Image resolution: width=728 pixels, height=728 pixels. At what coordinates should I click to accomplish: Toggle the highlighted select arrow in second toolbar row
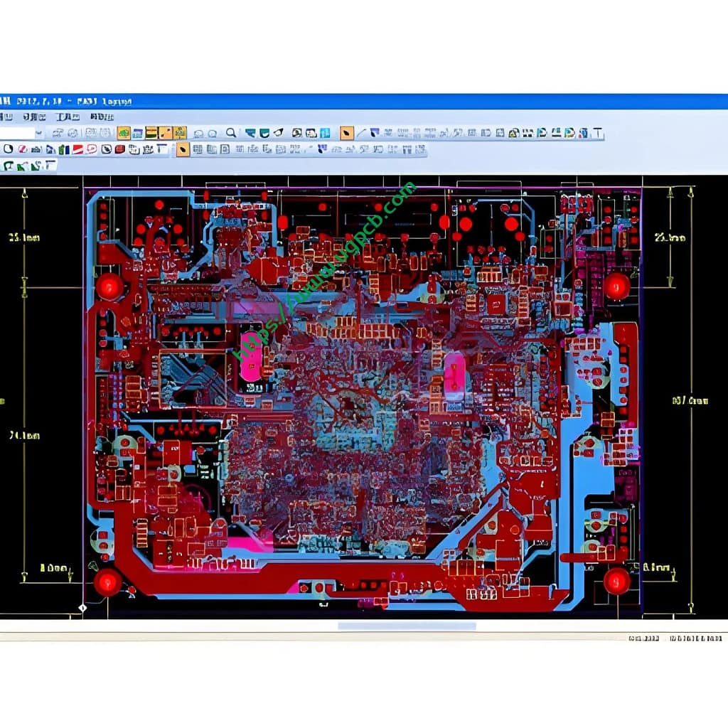[183, 149]
